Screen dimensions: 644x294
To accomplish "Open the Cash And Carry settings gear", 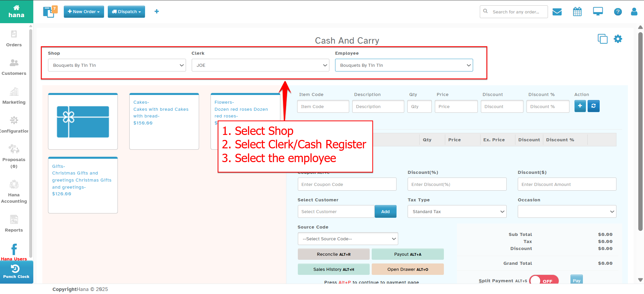I will 618,39.
